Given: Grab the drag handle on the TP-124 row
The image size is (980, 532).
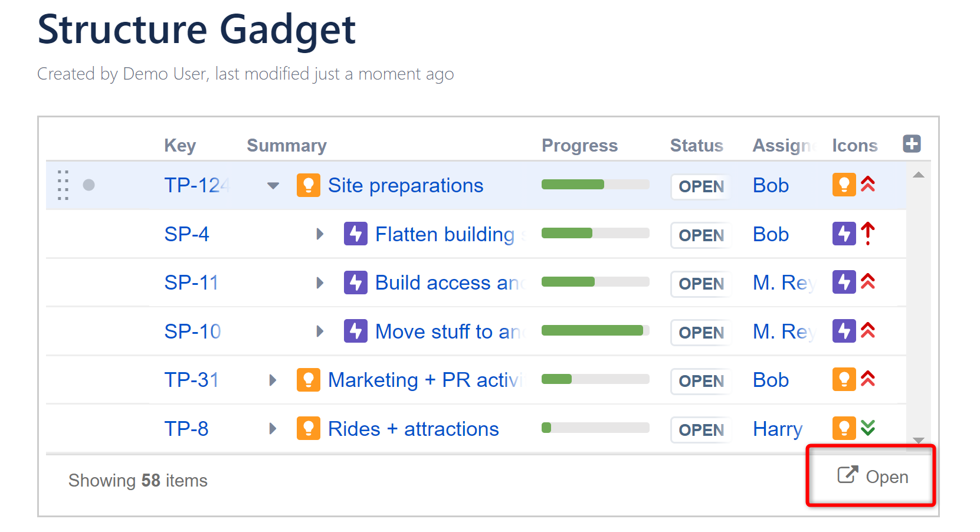Looking at the screenshot, I should pyautogui.click(x=63, y=185).
